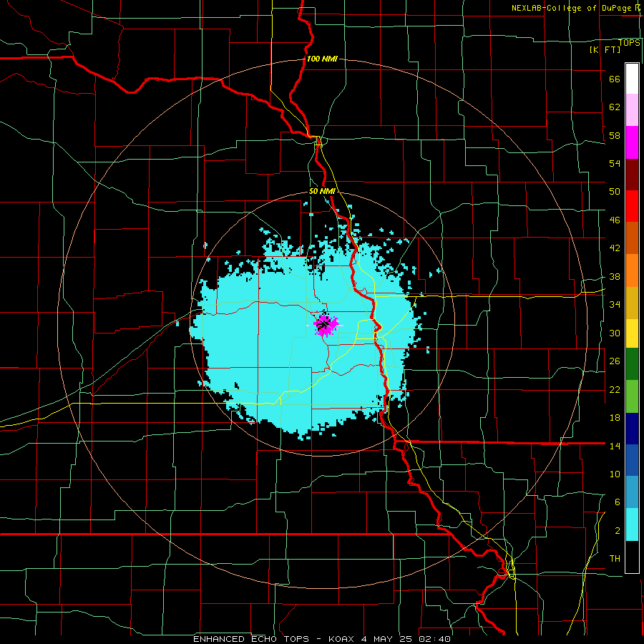The height and width of the screenshot is (644, 644).
Task: Click the legend value '50'
Action: click(615, 192)
